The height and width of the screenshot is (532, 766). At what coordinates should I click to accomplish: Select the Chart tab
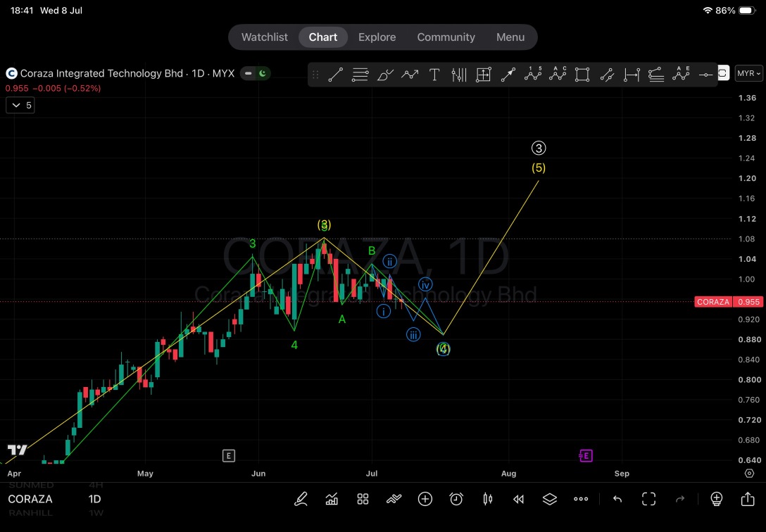pos(323,37)
